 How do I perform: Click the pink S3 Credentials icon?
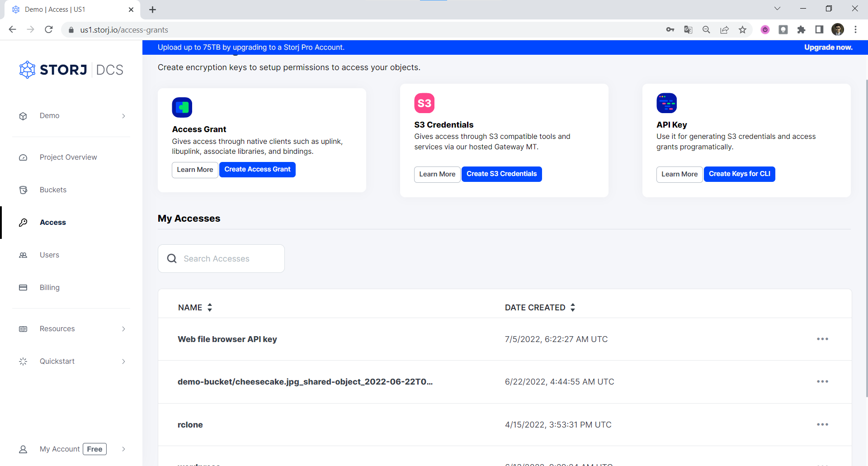tap(425, 103)
